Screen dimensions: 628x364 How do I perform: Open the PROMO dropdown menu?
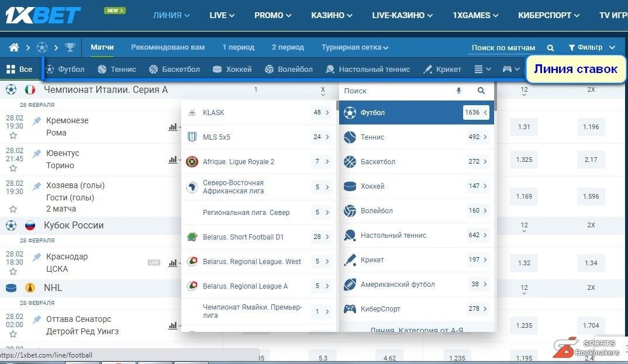(272, 15)
